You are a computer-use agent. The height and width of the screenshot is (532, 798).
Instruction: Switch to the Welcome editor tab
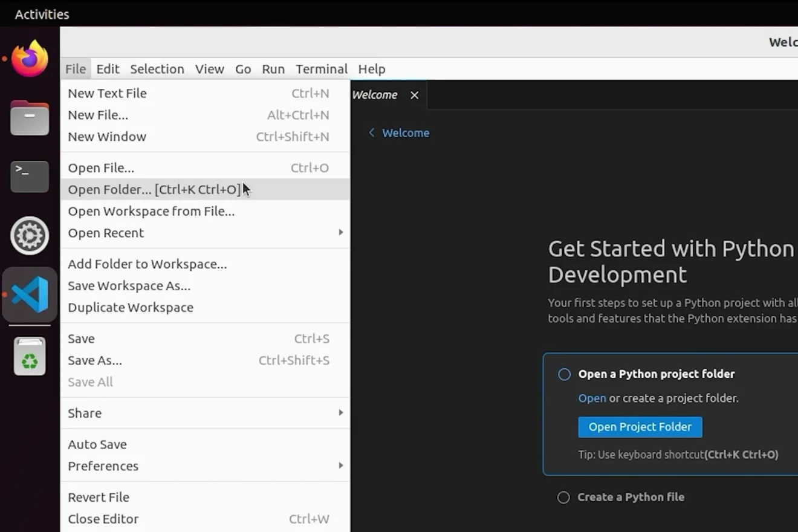pyautogui.click(x=388, y=95)
